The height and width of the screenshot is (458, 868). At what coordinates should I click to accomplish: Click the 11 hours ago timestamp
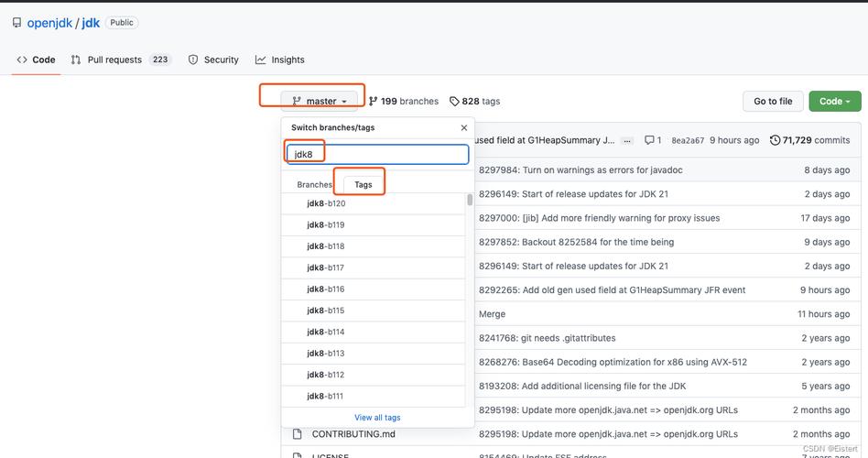coord(824,314)
